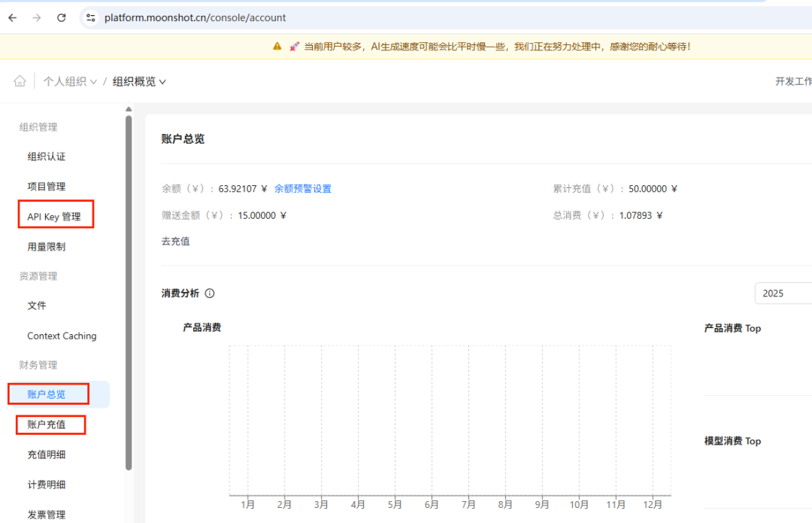Open 文件 under 资源管理
This screenshot has height=523, width=812.
click(37, 306)
